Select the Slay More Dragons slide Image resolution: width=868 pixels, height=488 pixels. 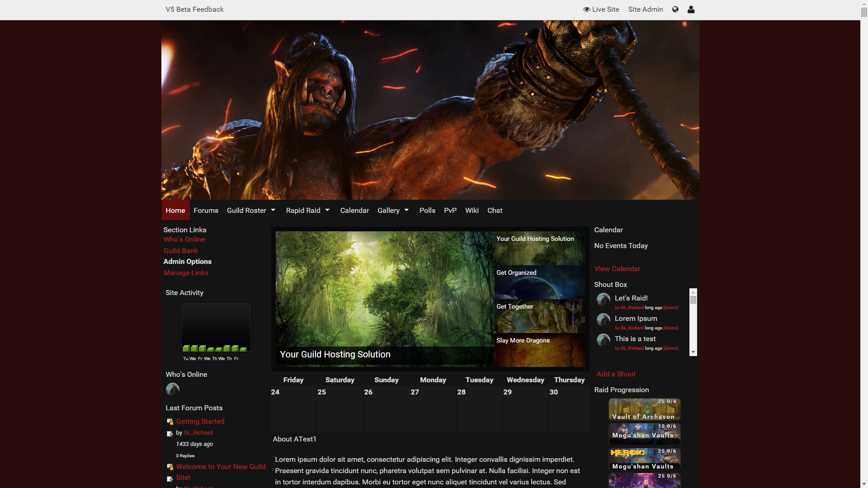(x=539, y=350)
